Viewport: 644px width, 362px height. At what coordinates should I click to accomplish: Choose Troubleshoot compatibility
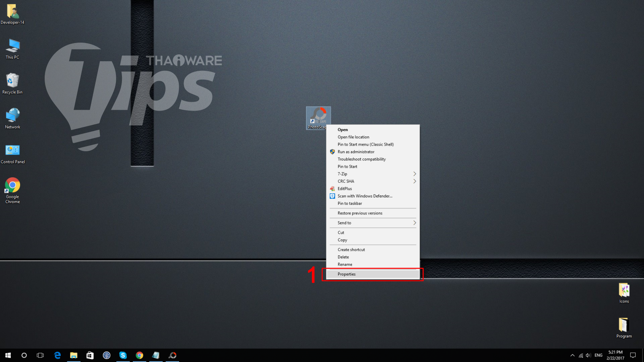pyautogui.click(x=373, y=159)
